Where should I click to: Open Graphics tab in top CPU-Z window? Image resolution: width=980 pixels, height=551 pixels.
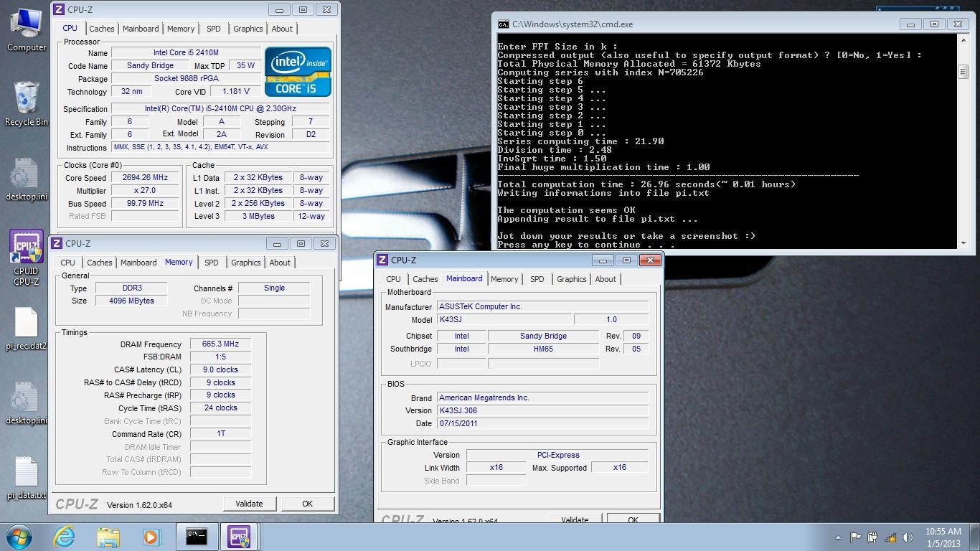[248, 29]
